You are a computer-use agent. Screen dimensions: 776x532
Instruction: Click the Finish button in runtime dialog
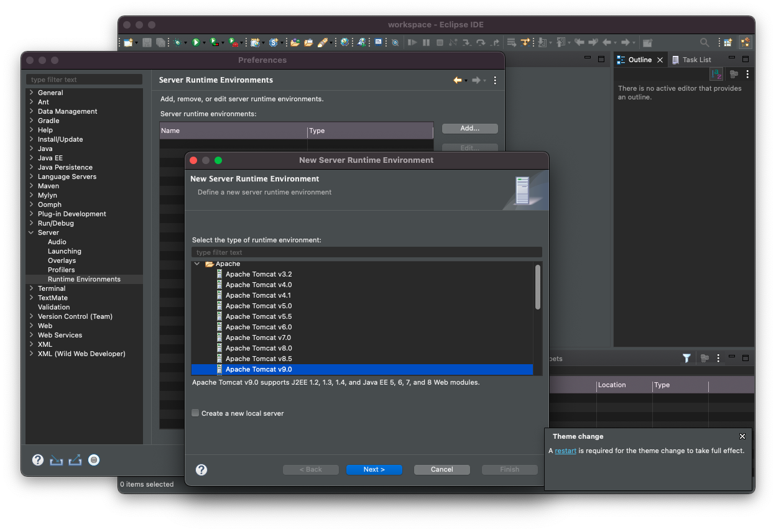(x=510, y=470)
